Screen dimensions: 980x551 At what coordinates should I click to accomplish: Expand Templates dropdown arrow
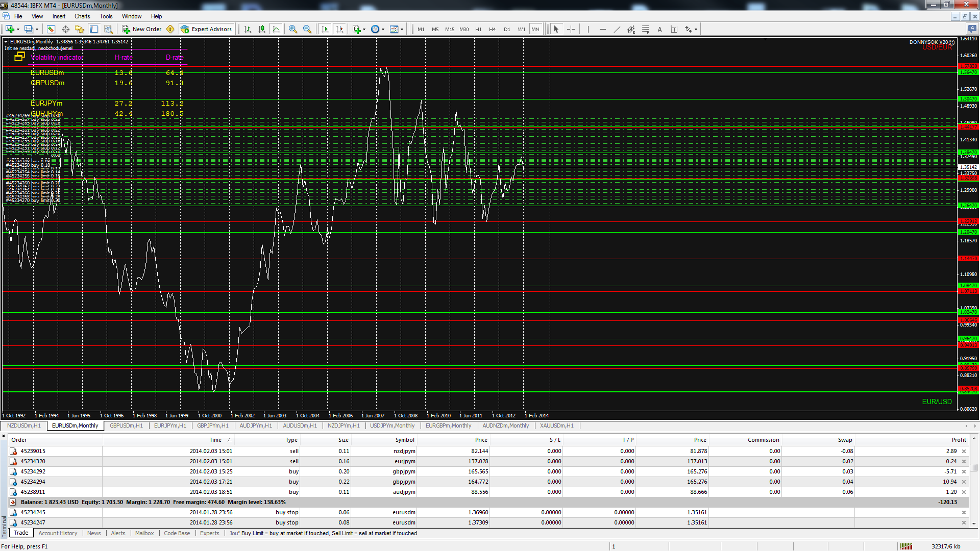402,30
